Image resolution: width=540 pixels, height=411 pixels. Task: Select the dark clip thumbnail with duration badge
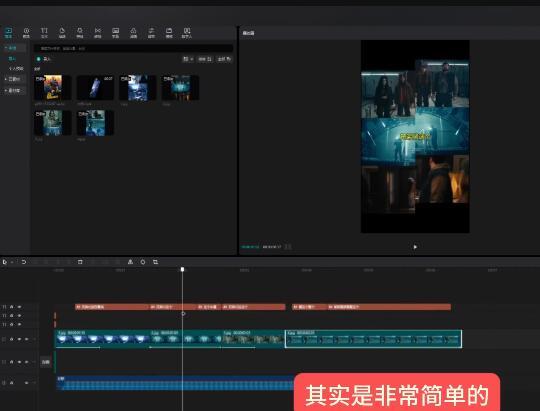(95, 88)
